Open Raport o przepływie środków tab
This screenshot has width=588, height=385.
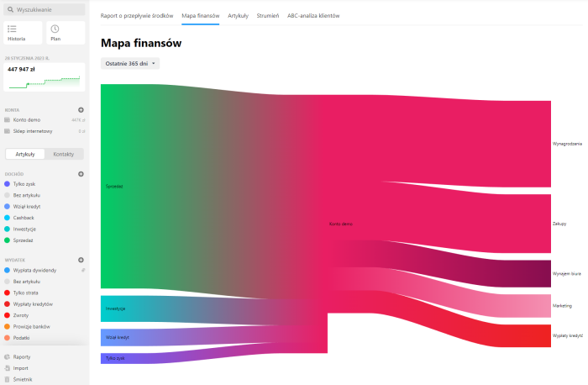click(x=135, y=16)
